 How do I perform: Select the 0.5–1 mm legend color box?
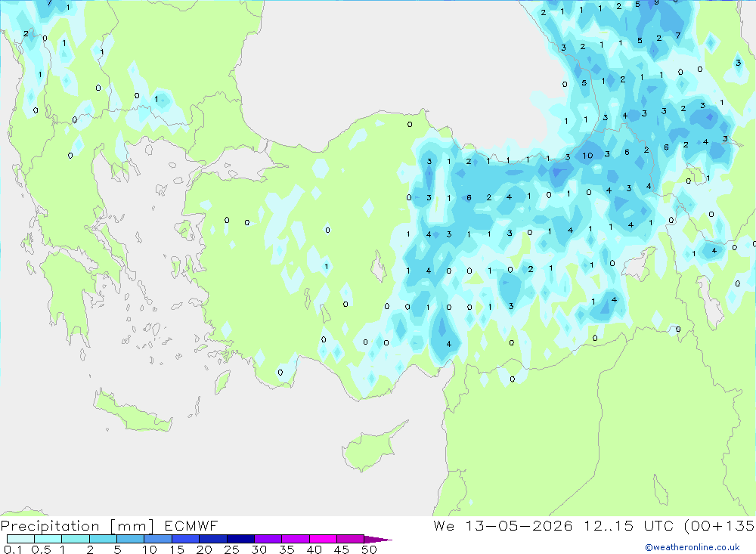tap(48, 539)
